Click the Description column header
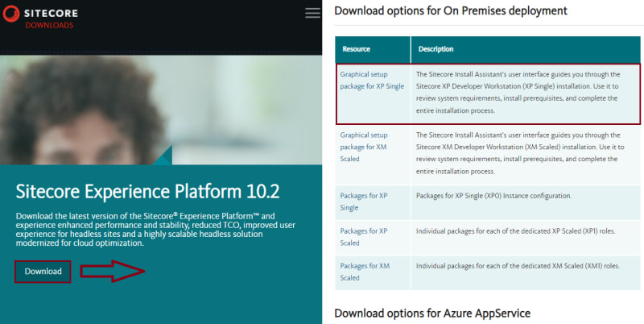Image resolution: width=644 pixels, height=324 pixels. (x=436, y=49)
